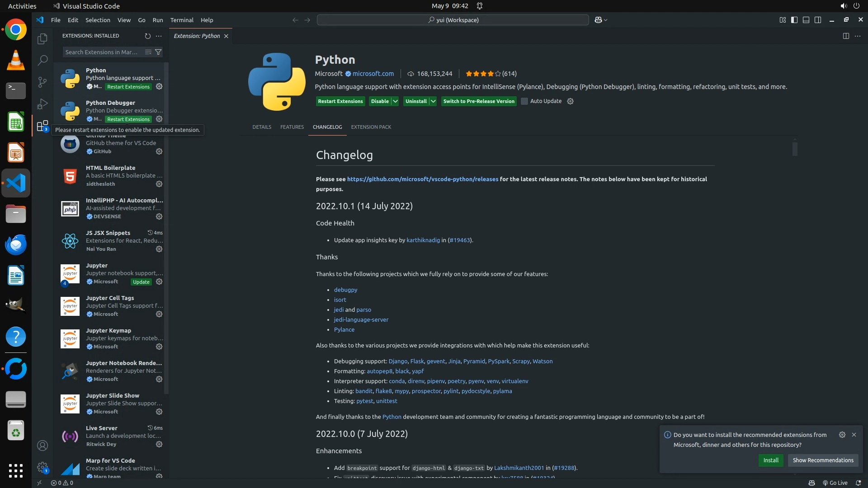The image size is (868, 488).
Task: Open the Explorer view in activity bar
Action: click(42, 39)
